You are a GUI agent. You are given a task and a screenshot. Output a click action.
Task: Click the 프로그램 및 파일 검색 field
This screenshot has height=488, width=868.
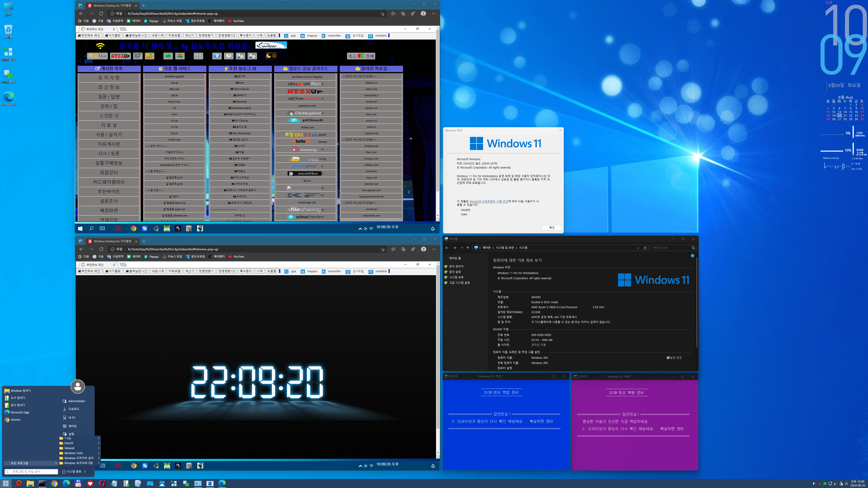(31, 472)
